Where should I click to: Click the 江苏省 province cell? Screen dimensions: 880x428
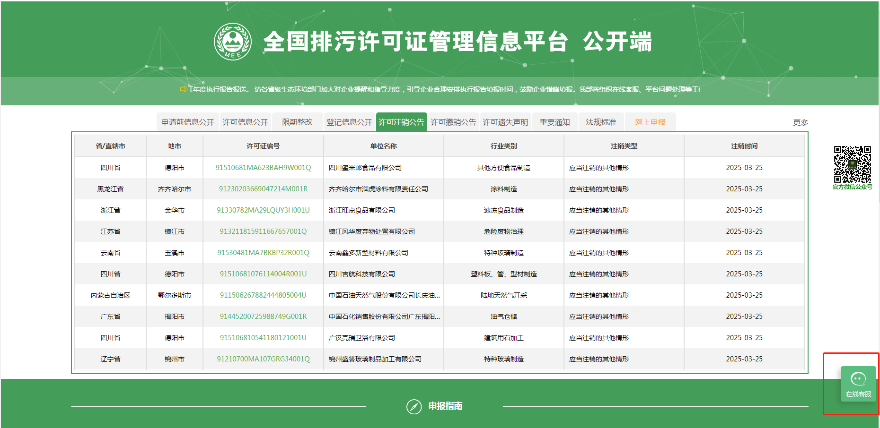pos(110,231)
